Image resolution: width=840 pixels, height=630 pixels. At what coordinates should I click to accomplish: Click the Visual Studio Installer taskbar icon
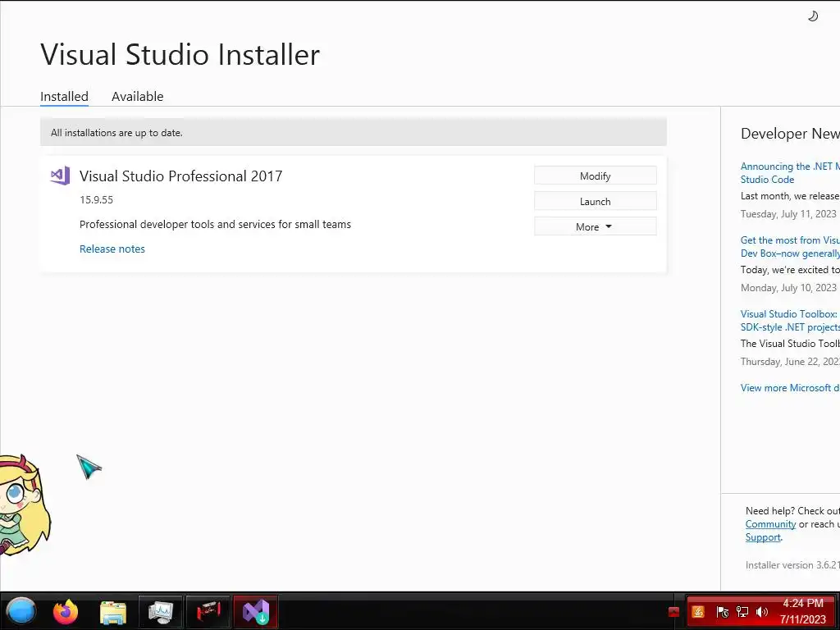[256, 612]
